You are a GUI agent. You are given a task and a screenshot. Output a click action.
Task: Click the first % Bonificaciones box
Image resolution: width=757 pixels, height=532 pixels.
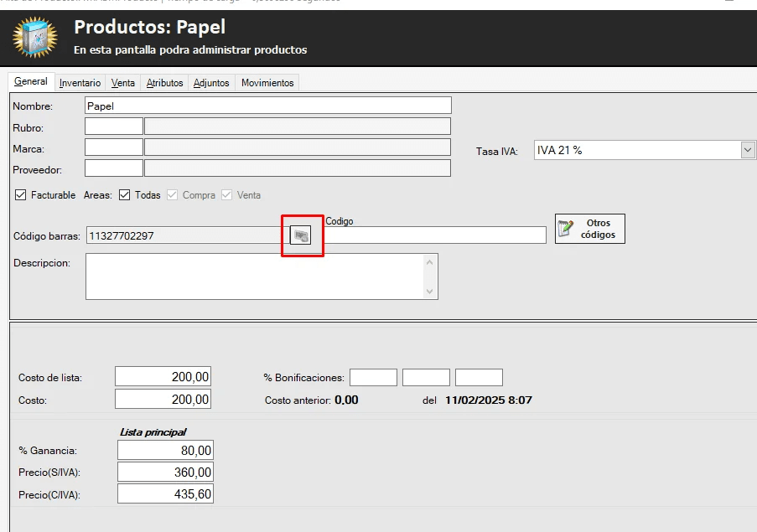click(373, 378)
